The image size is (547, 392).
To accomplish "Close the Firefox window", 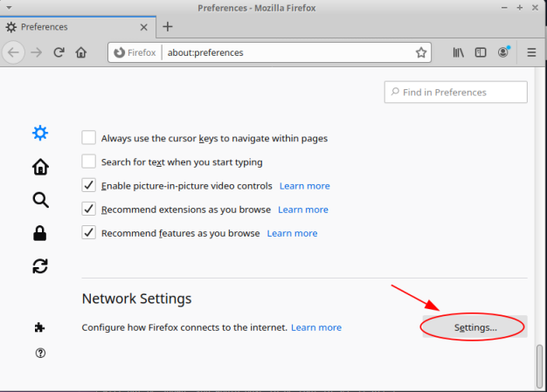I will (x=535, y=8).
